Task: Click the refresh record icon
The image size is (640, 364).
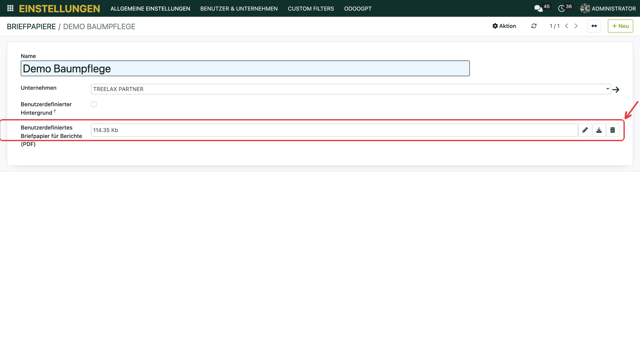Action: tap(534, 26)
